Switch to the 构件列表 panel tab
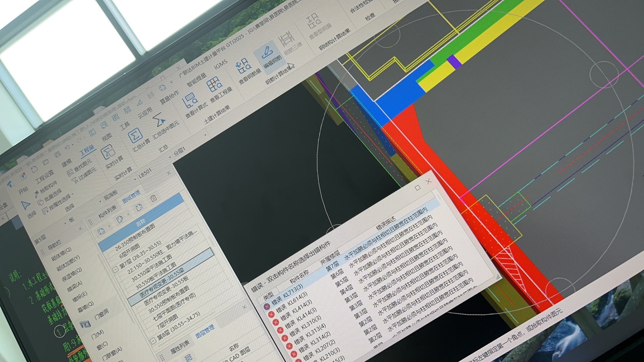 107,212
